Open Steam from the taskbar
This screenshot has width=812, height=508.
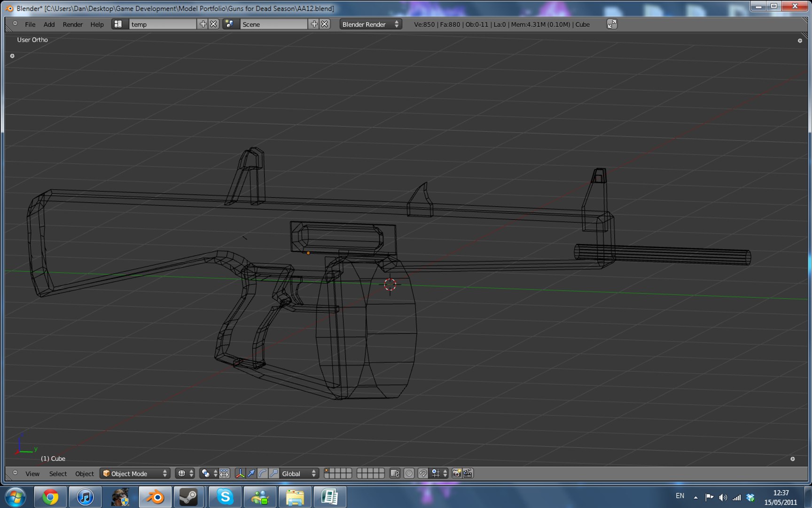tap(188, 497)
